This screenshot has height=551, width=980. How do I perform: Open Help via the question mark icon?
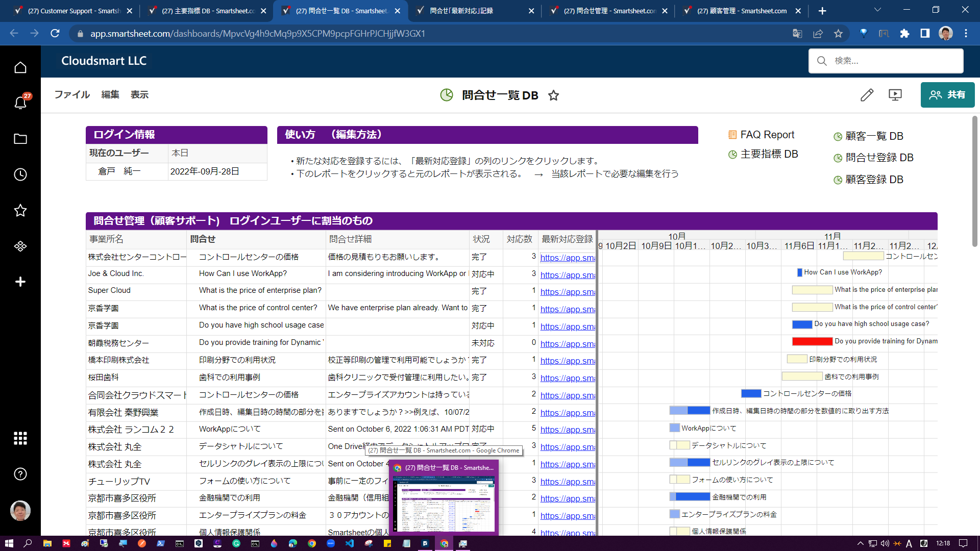[x=20, y=474]
